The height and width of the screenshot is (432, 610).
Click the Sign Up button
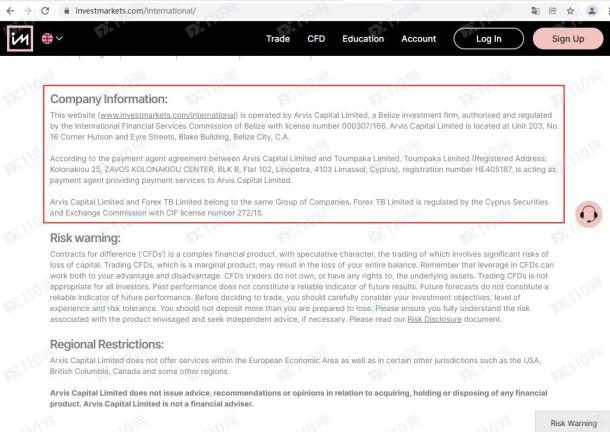568,39
